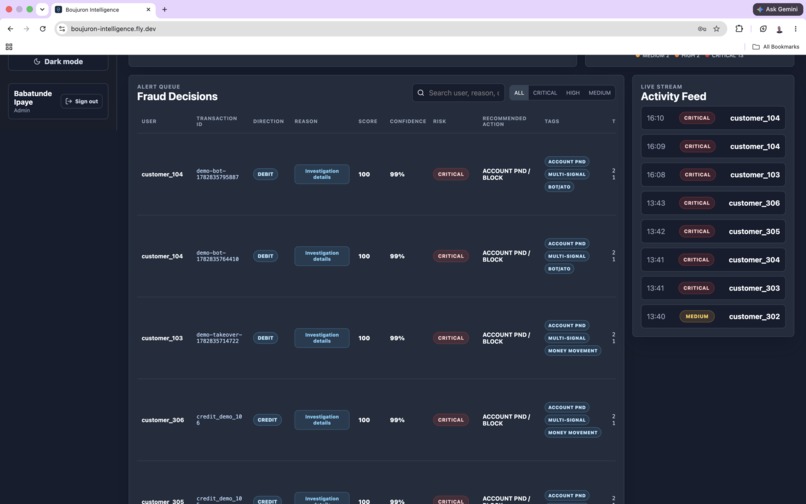Click the USER column header

[x=149, y=121]
